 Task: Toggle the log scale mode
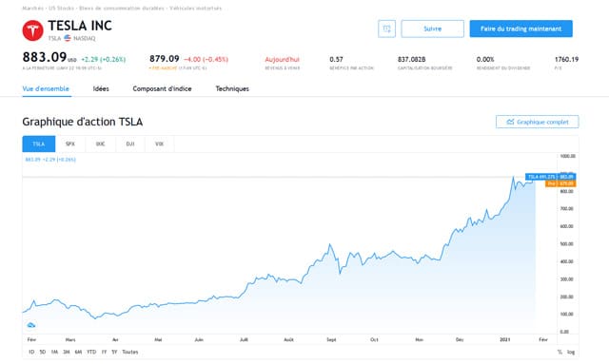click(x=571, y=352)
